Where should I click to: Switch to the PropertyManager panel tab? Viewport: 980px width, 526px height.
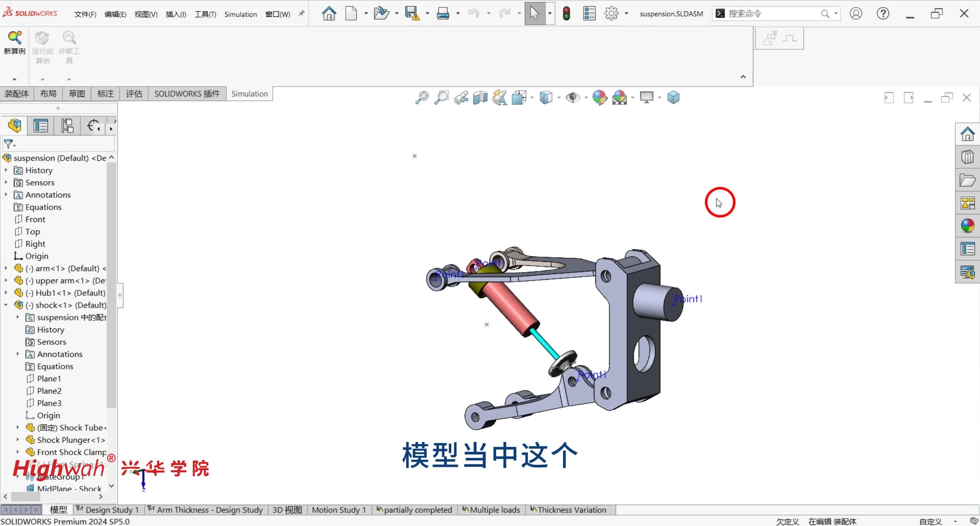40,126
